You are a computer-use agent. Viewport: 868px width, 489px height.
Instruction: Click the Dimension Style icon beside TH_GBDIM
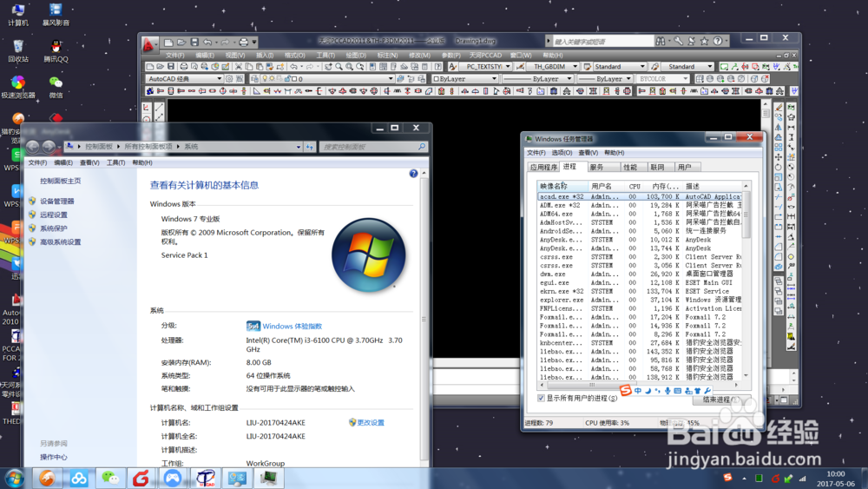[x=520, y=67]
